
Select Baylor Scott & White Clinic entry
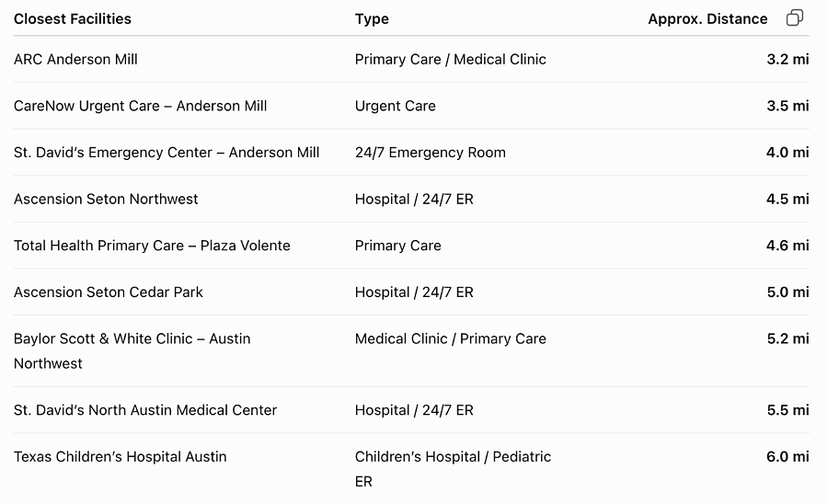132,351
